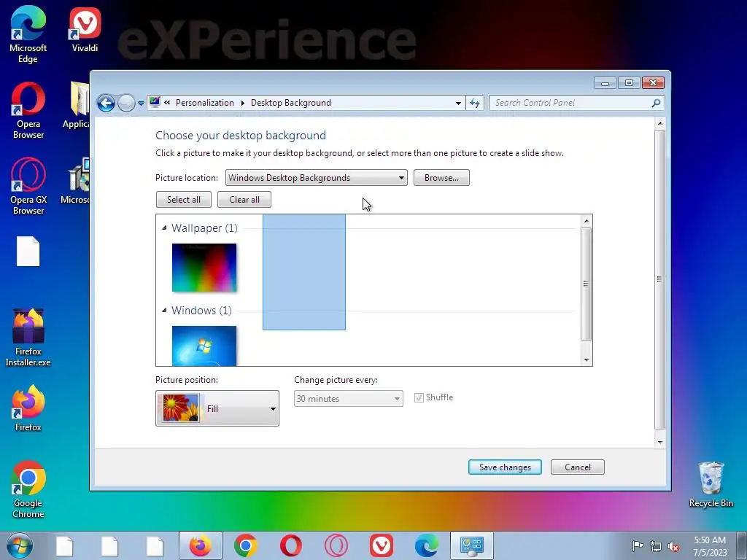This screenshot has height=560, width=747.
Task: Open muted volume tray icon
Action: point(673,546)
